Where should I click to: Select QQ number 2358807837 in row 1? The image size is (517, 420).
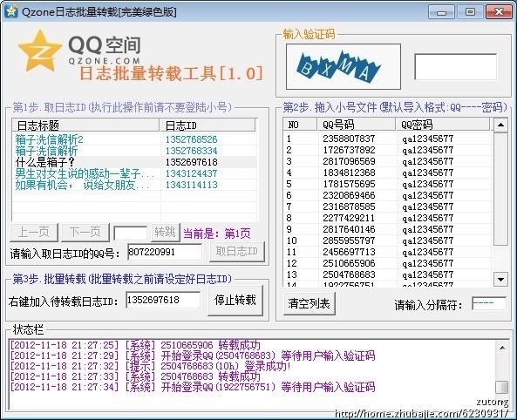[x=349, y=139]
